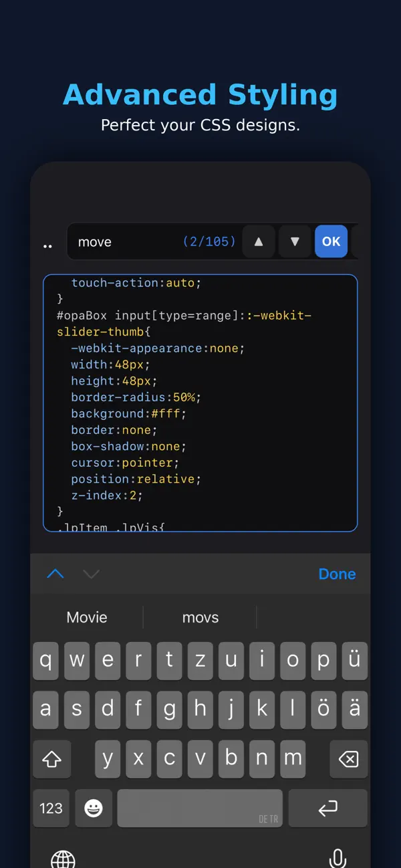Dismiss keyboard with Done
Screen dimensions: 401x868
[x=338, y=574]
